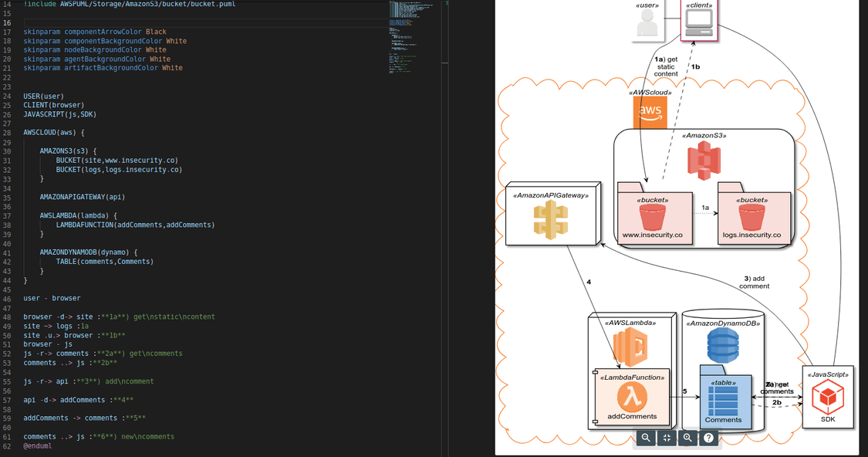Click the fit-to-window shrink icon
Screen dimensions: 868x457
pyautogui.click(x=667, y=438)
